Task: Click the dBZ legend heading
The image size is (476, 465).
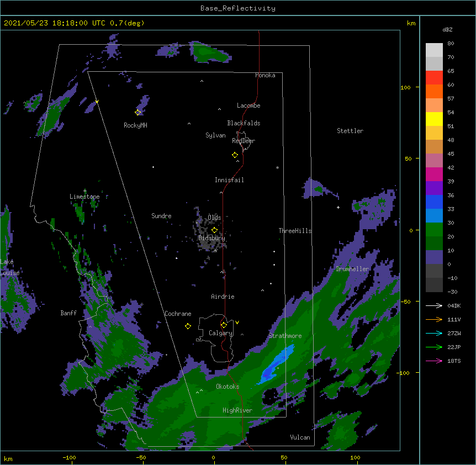Action: click(447, 30)
